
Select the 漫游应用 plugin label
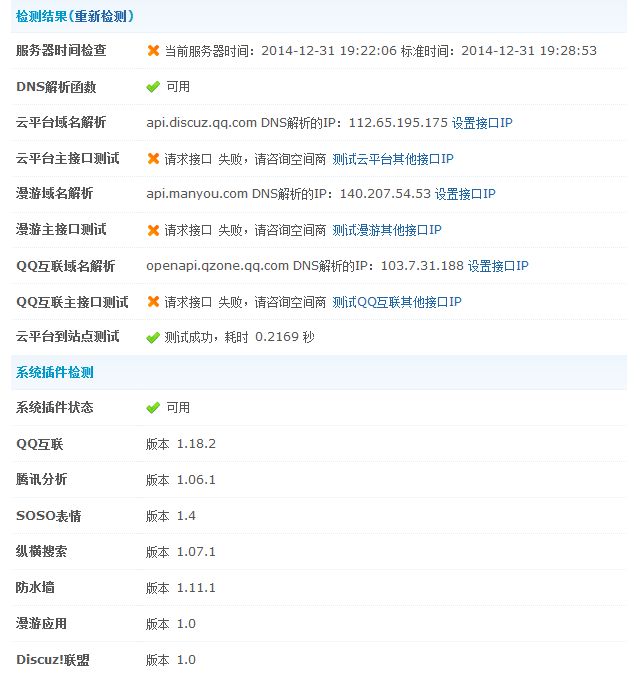point(41,624)
